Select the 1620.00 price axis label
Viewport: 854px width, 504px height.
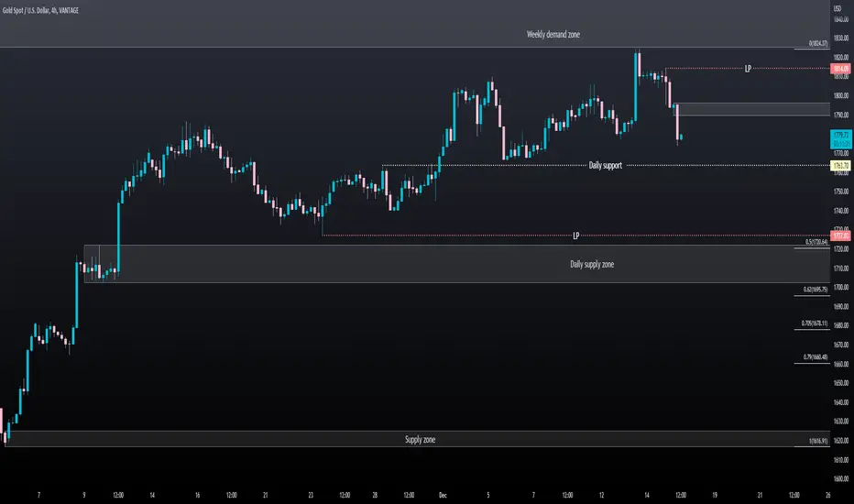point(841,441)
